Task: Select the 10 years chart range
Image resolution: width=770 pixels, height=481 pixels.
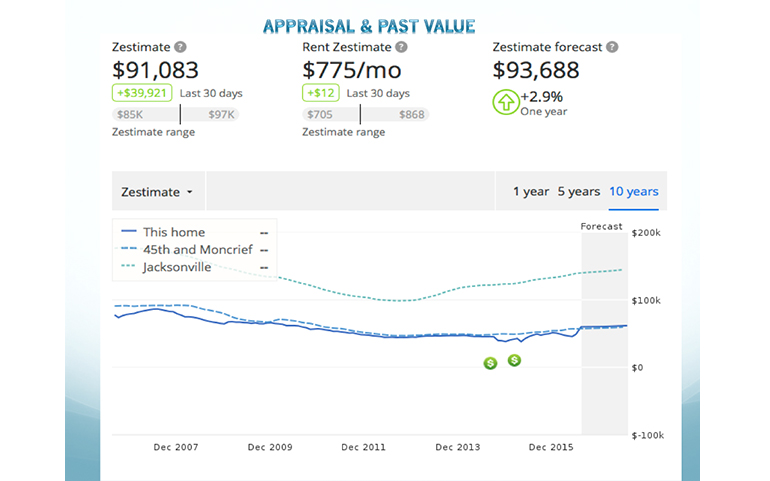Action: 633,192
